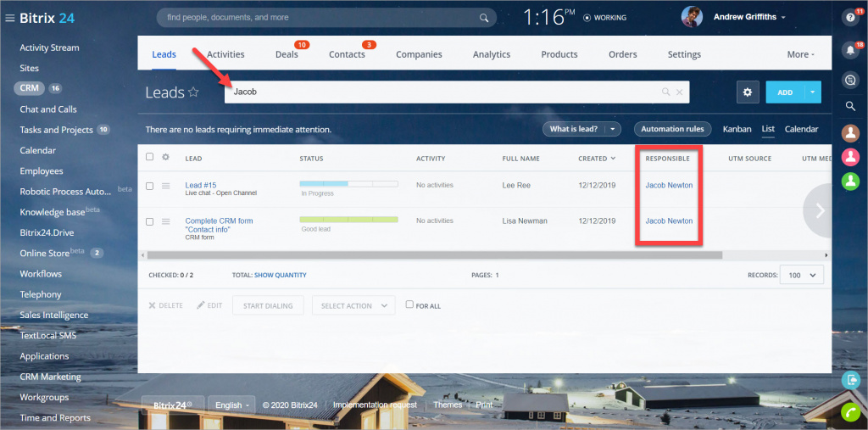Click the Themes link in footer

(x=448, y=405)
